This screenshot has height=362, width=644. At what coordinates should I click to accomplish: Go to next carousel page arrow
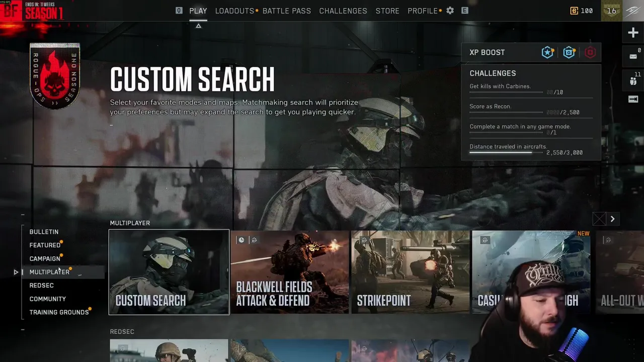612,219
